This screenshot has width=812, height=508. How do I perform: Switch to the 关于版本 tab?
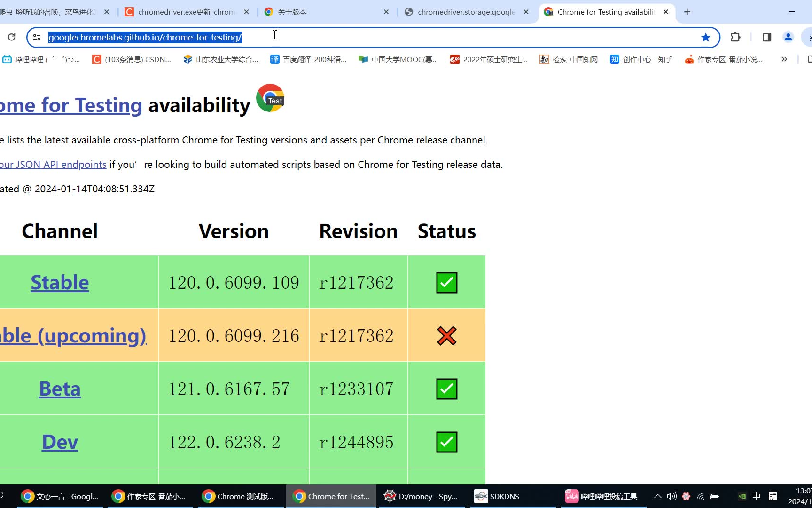(x=327, y=12)
